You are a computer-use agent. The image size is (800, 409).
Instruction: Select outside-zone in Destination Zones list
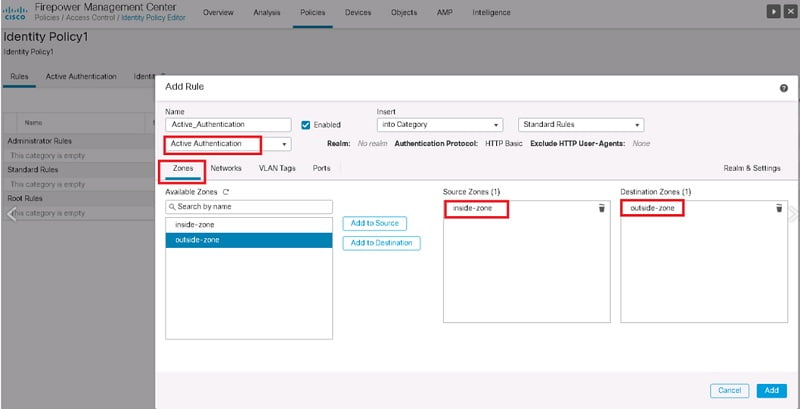652,208
